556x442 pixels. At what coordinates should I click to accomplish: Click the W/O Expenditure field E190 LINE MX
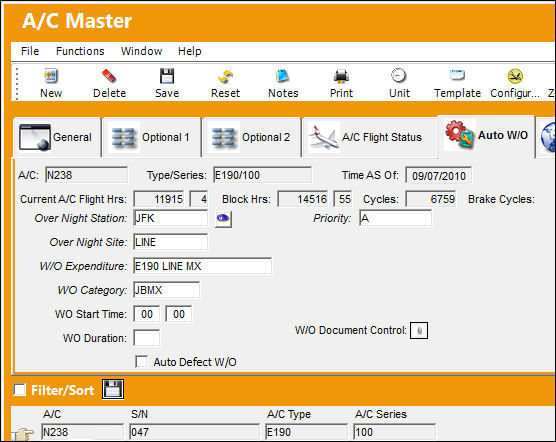(202, 266)
